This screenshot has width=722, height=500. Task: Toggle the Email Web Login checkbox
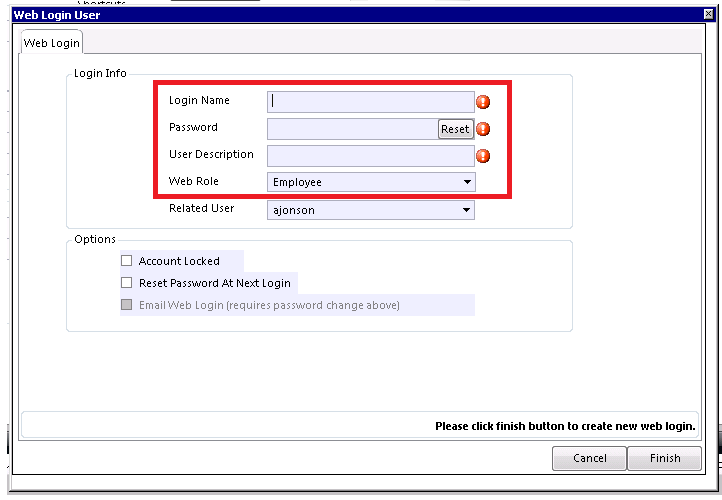click(127, 305)
